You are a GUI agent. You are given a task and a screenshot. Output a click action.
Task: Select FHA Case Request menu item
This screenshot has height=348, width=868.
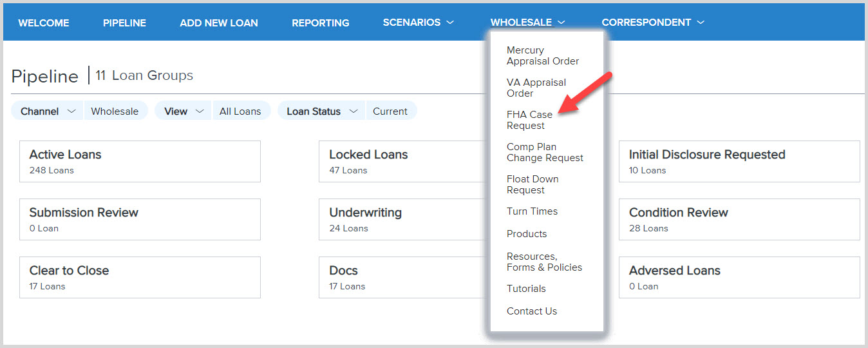(529, 120)
